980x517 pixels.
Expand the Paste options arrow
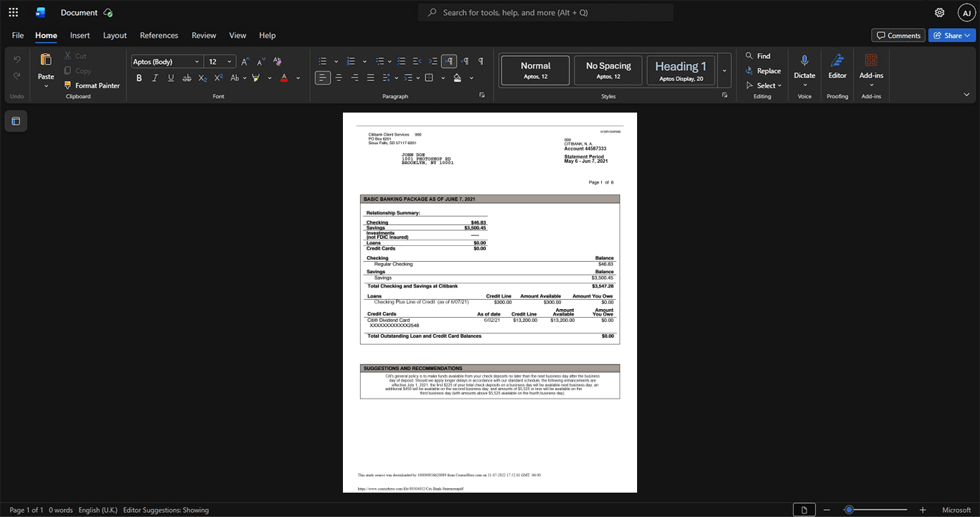(46, 86)
